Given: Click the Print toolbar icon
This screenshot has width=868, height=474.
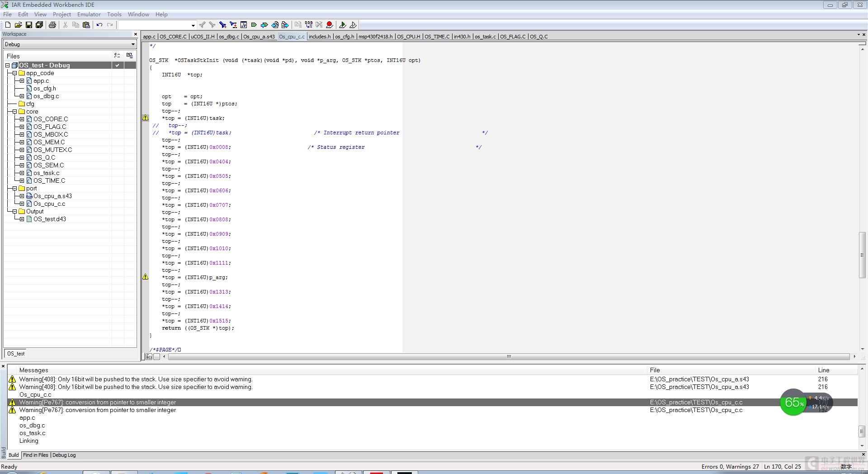Looking at the screenshot, I should coord(52,25).
